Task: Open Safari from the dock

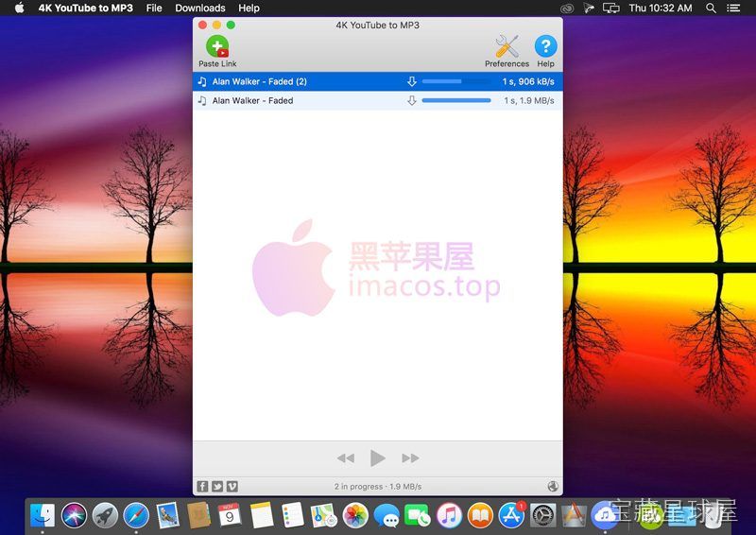Action: (x=136, y=515)
